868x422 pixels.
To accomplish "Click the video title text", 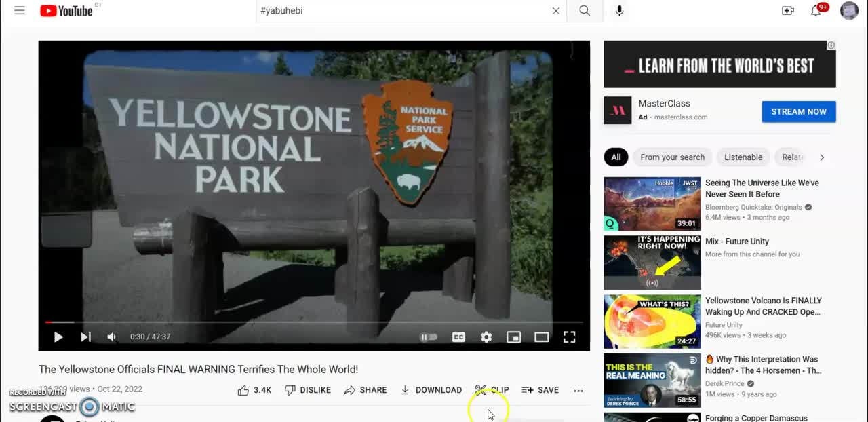I will coord(198,369).
